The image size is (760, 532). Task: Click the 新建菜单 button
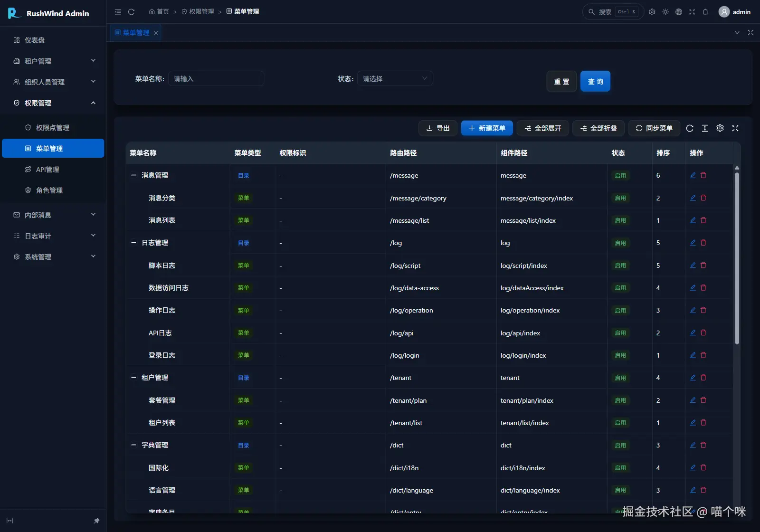[x=487, y=128]
